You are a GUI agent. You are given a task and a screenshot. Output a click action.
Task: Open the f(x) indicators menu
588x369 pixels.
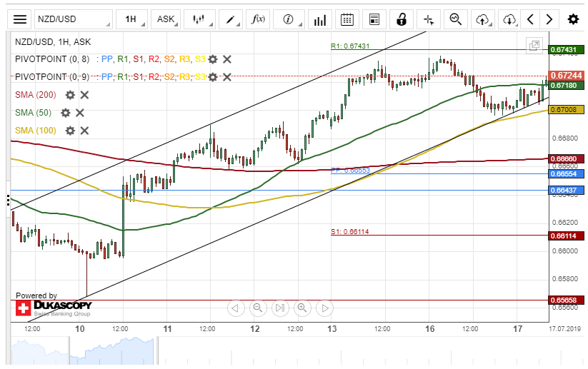point(259,19)
